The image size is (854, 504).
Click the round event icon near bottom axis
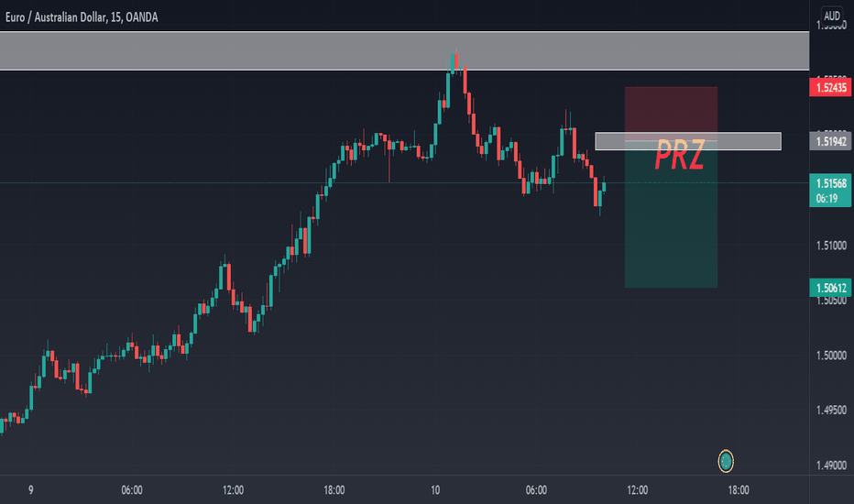[726, 462]
